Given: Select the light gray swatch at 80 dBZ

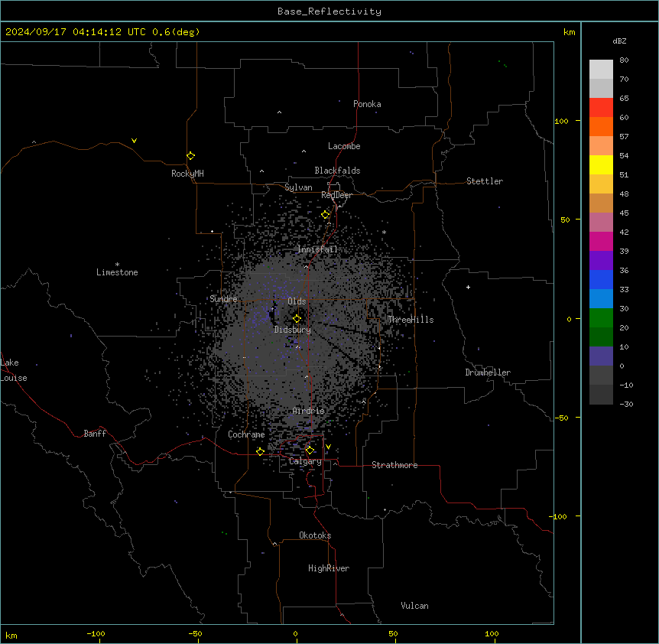Looking at the screenshot, I should (x=601, y=70).
